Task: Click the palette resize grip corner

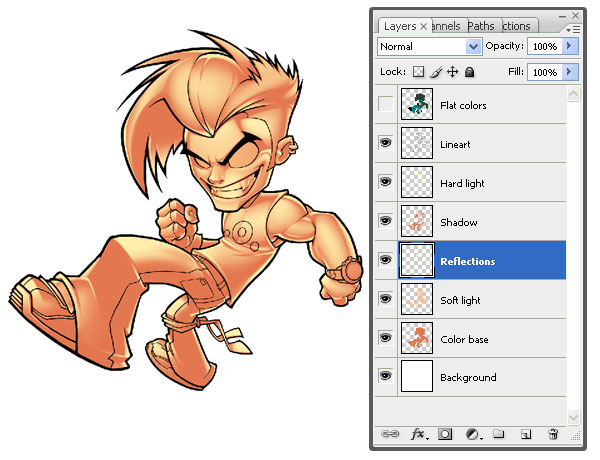Action: point(576,436)
